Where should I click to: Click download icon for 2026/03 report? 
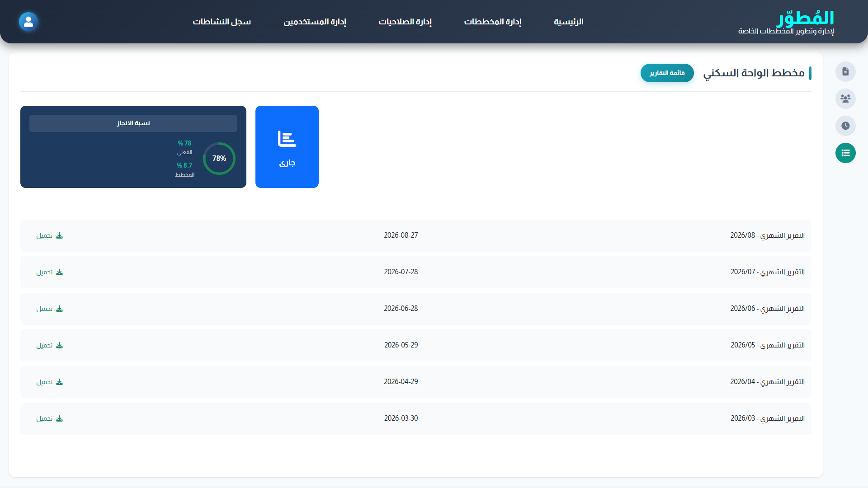click(59, 418)
